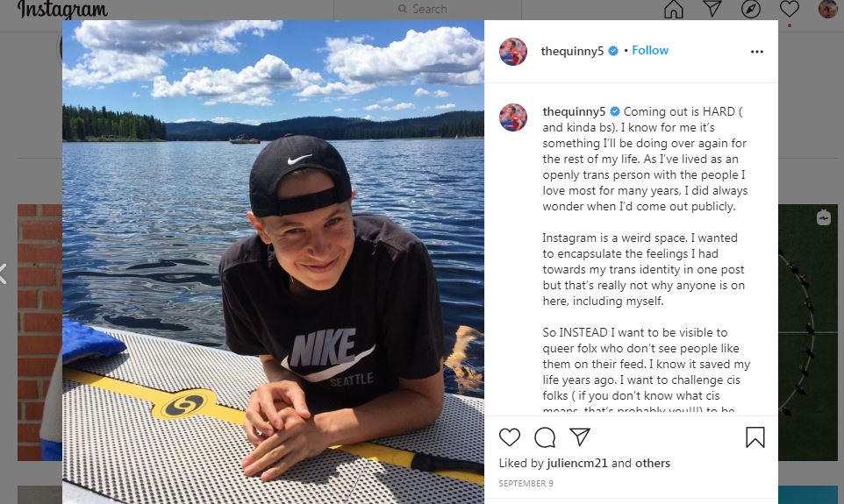Viewport: 844px width, 504px height.
Task: Share the post via paper plane icon
Action: (579, 437)
